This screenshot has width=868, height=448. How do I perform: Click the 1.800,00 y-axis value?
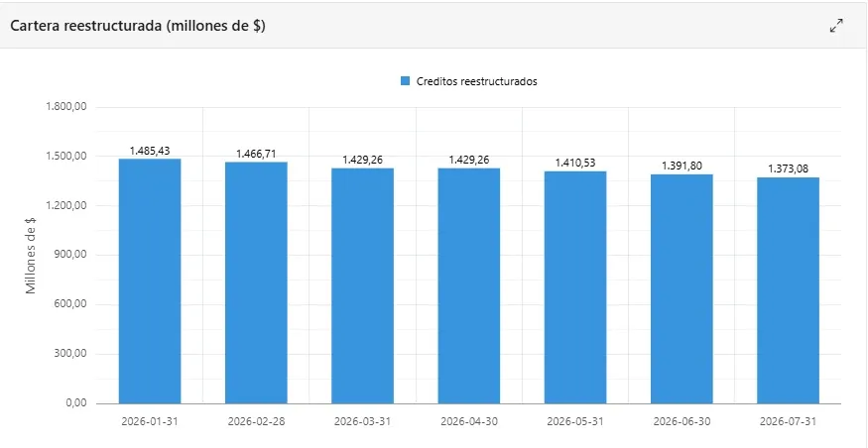67,107
